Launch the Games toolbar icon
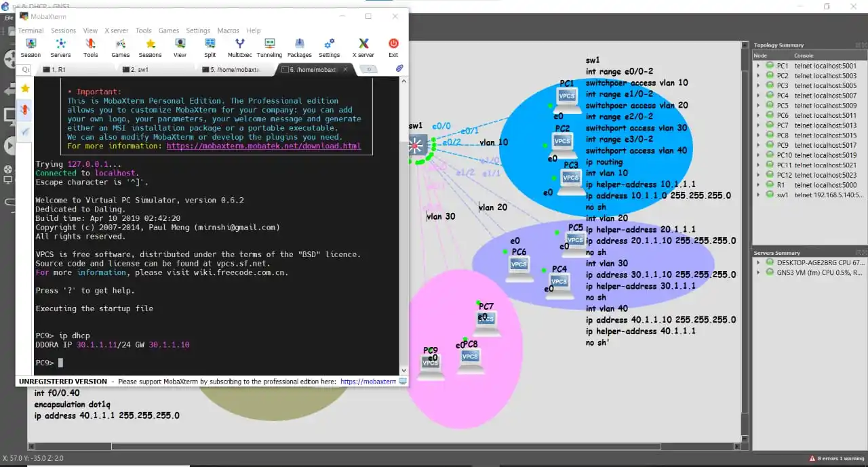Viewport: 868px width, 467px height. pyautogui.click(x=120, y=47)
